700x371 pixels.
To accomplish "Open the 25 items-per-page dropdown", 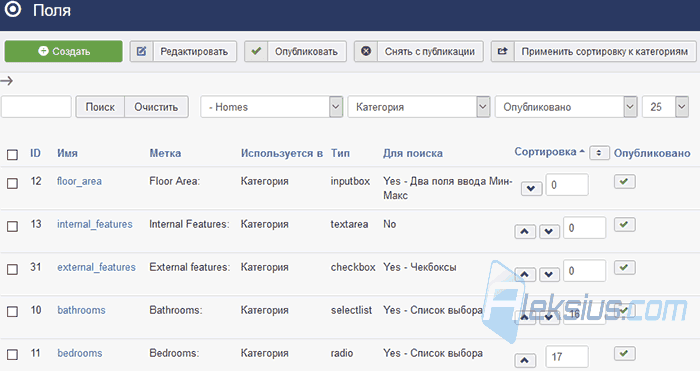I will [x=665, y=107].
